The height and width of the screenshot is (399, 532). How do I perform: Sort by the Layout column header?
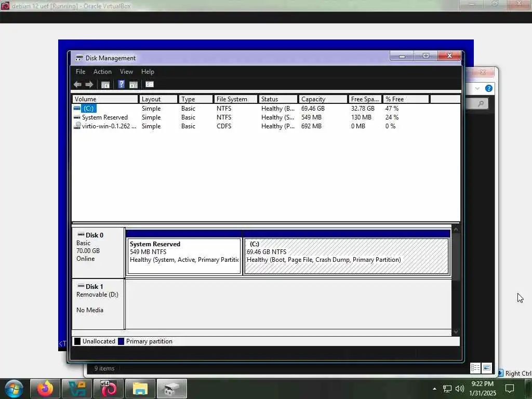click(x=158, y=99)
